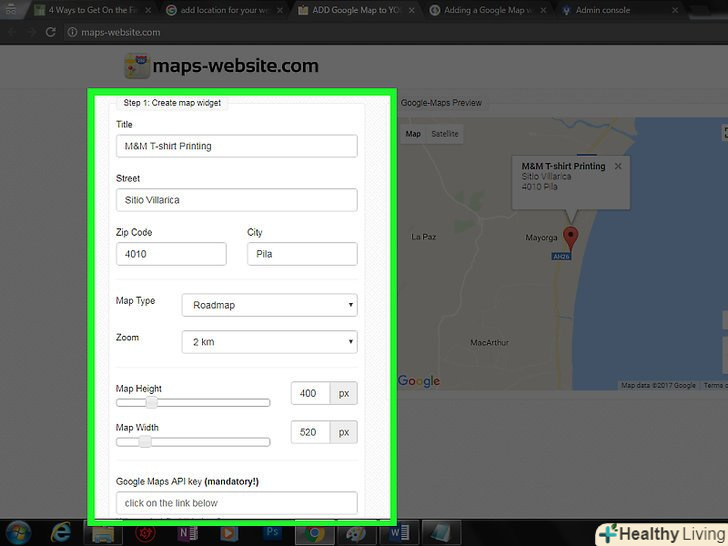Click the 'La Paz' label on map
Viewport: 728px width, 546px height.
[423, 237]
